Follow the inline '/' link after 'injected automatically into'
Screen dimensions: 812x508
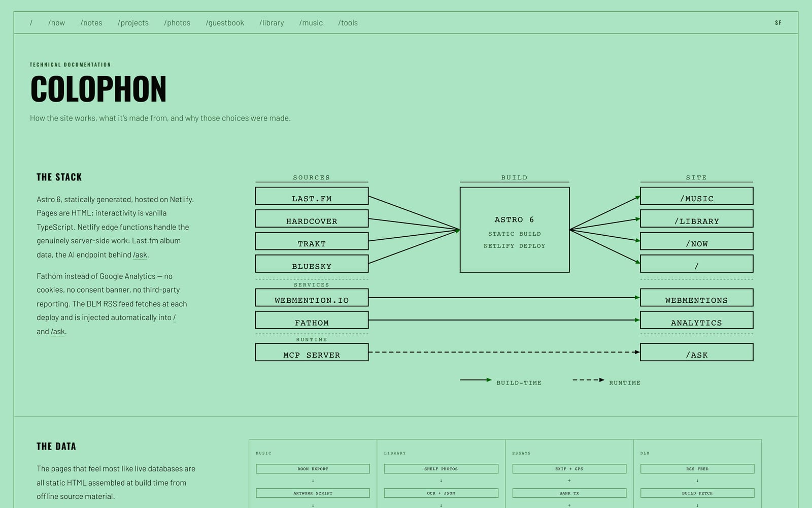pos(175,317)
